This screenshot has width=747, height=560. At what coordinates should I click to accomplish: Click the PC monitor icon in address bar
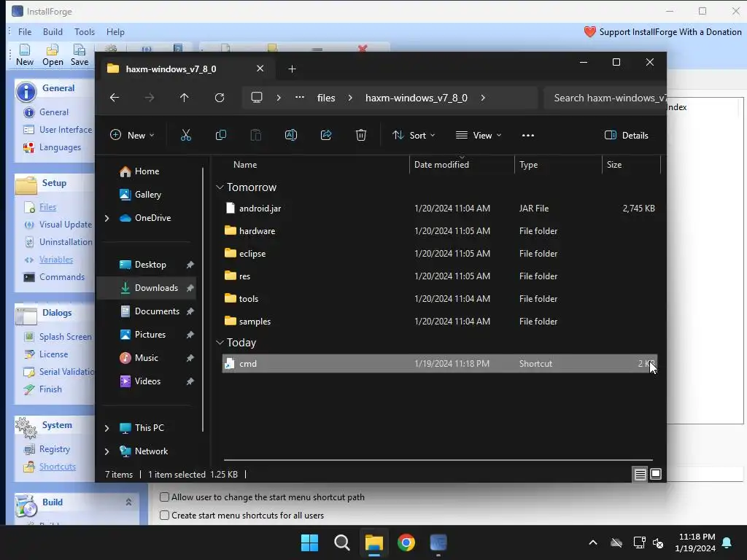pos(257,98)
